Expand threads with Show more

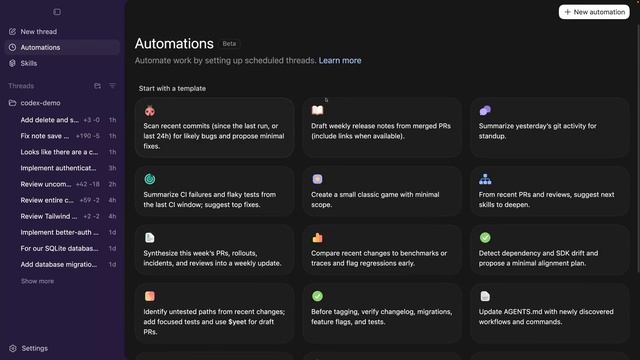[x=37, y=281]
